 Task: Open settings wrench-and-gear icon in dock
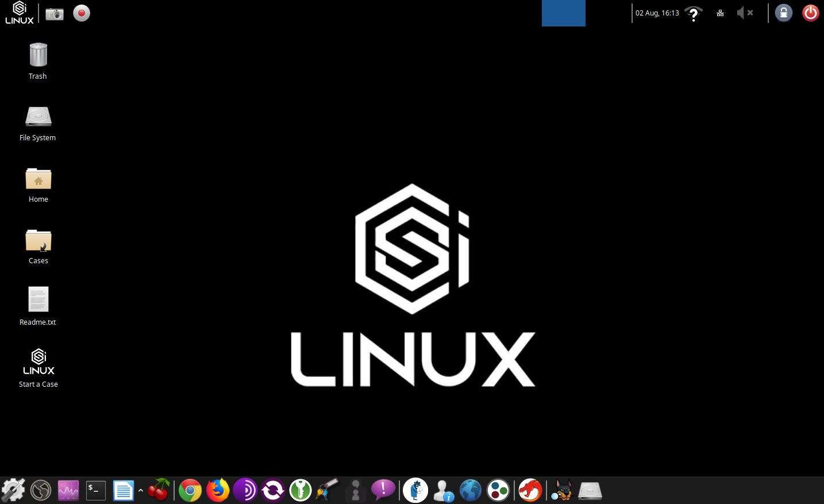pos(13,490)
